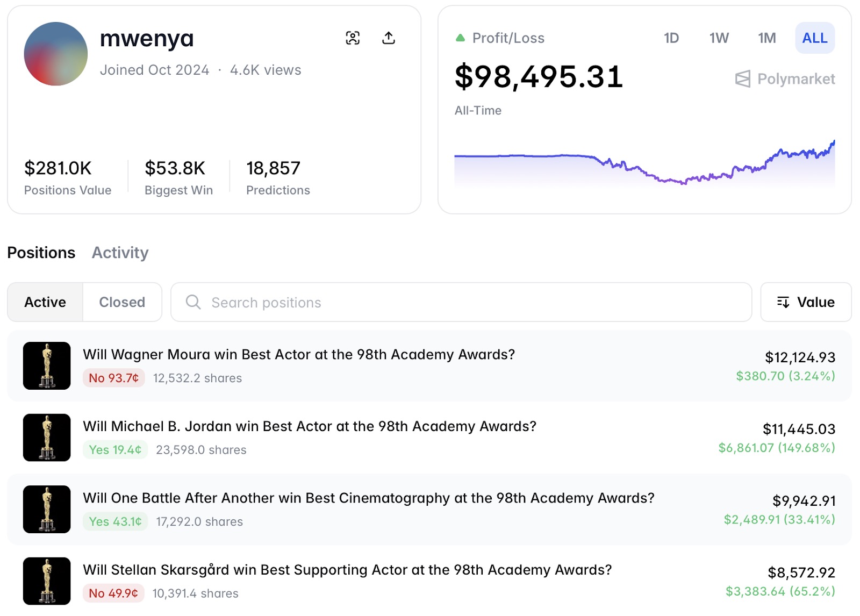The width and height of the screenshot is (860, 616).
Task: Open the Wagner Moura Oscar statue thumbnail
Action: pyautogui.click(x=47, y=366)
